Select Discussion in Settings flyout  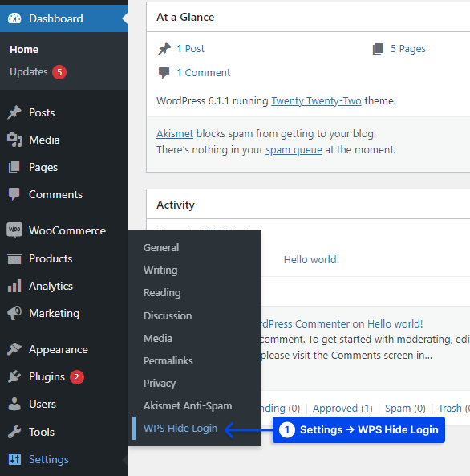tap(168, 315)
